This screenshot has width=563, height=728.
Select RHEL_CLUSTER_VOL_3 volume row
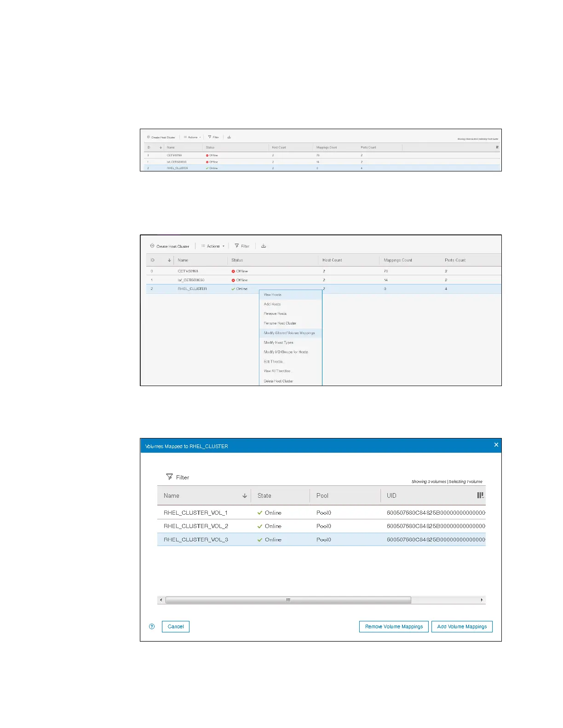click(x=322, y=540)
